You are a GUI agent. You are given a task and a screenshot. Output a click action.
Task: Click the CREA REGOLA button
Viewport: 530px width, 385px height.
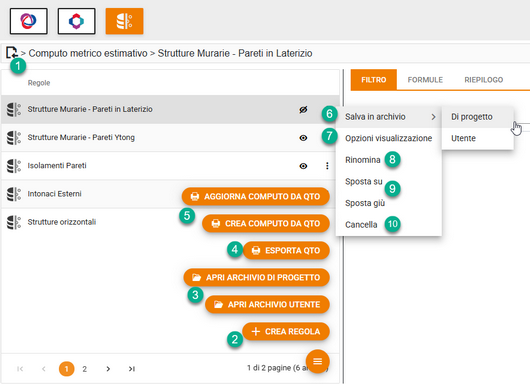click(286, 332)
